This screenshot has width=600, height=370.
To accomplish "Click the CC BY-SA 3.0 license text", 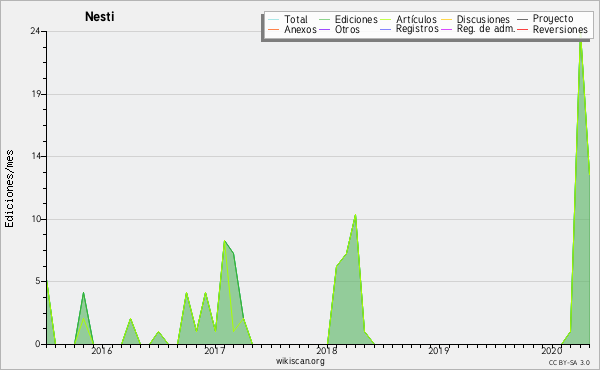I will pos(569,362).
